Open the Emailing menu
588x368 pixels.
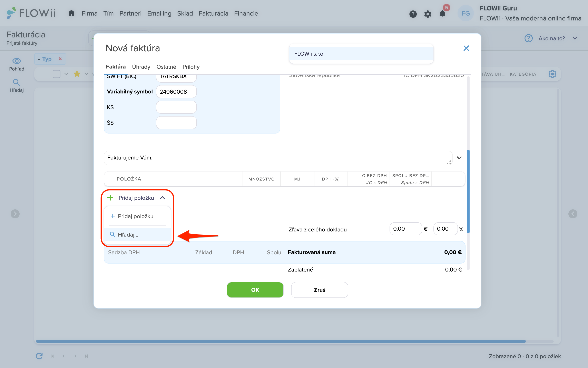(x=159, y=13)
